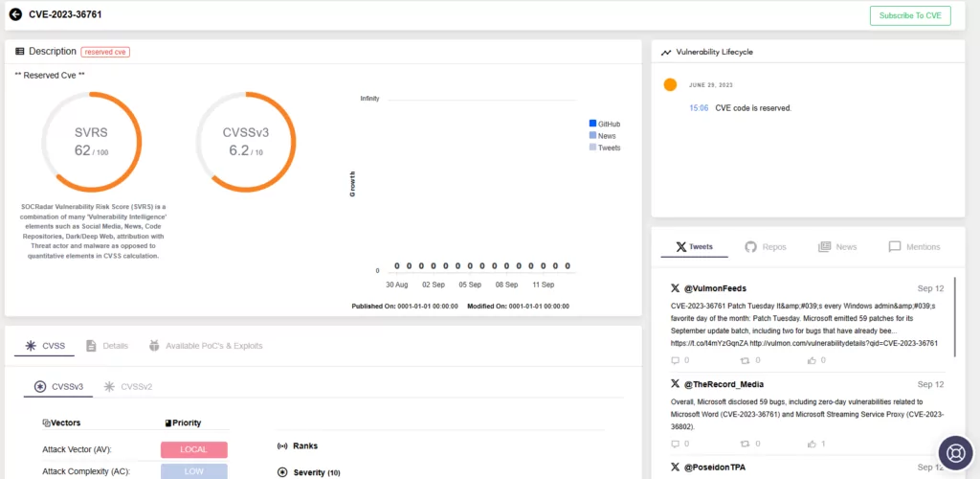This screenshot has height=479, width=980.
Task: Click retweet icon on @TheRecord_Media tweet
Action: 745,444
